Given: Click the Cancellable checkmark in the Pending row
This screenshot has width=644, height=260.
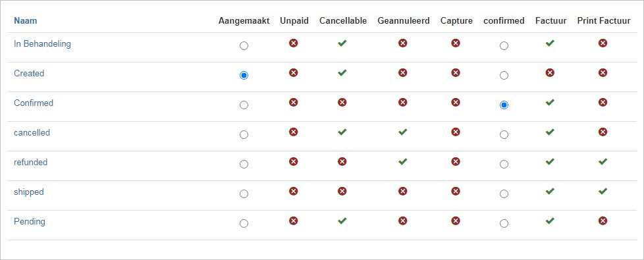Looking at the screenshot, I should point(342,221).
